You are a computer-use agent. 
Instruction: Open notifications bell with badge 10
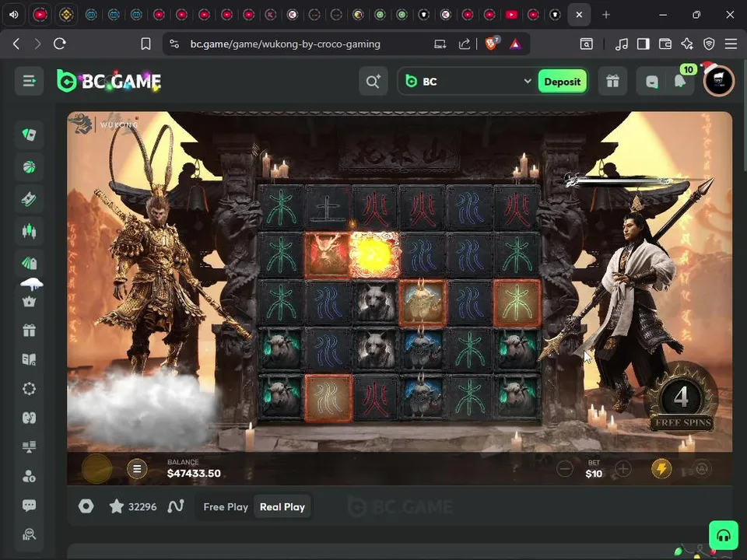pos(681,82)
